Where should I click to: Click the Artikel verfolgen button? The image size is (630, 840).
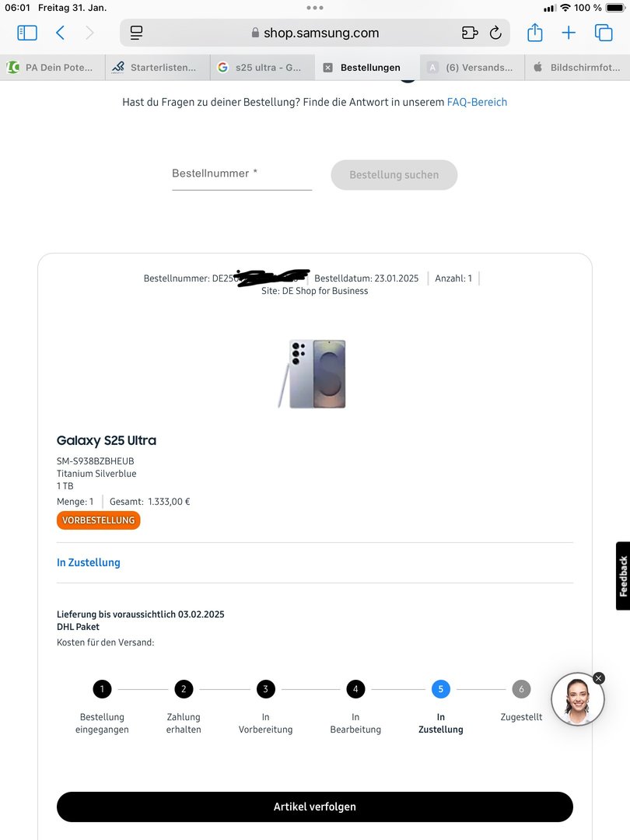[x=315, y=807]
